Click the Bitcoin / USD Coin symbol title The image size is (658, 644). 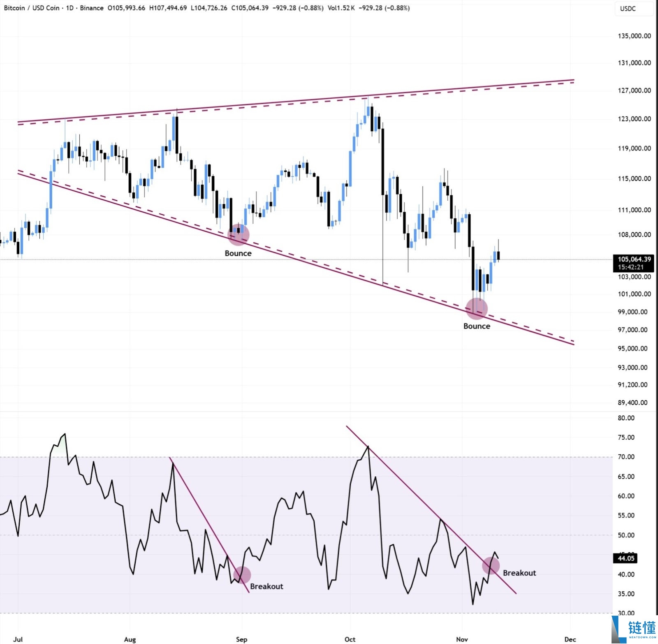(x=32, y=8)
